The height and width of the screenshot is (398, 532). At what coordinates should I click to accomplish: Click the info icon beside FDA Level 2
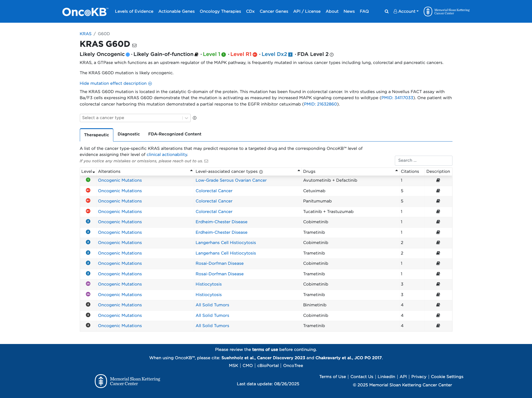click(x=332, y=55)
